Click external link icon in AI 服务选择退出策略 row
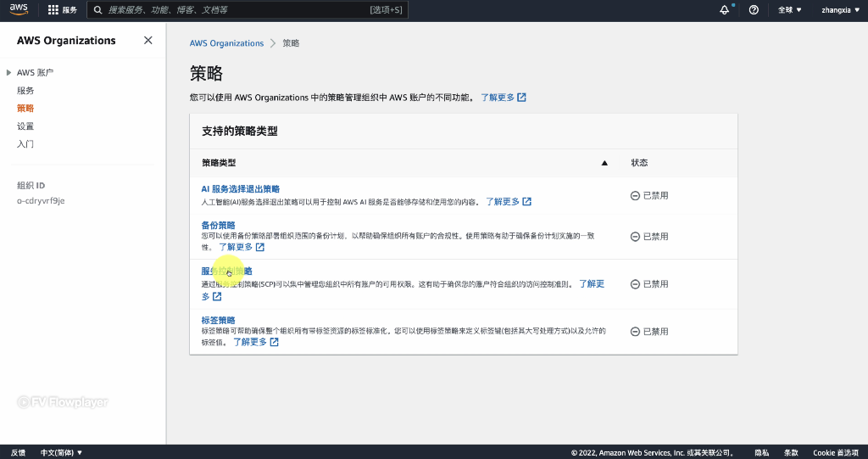This screenshot has width=868, height=459. pyautogui.click(x=527, y=201)
